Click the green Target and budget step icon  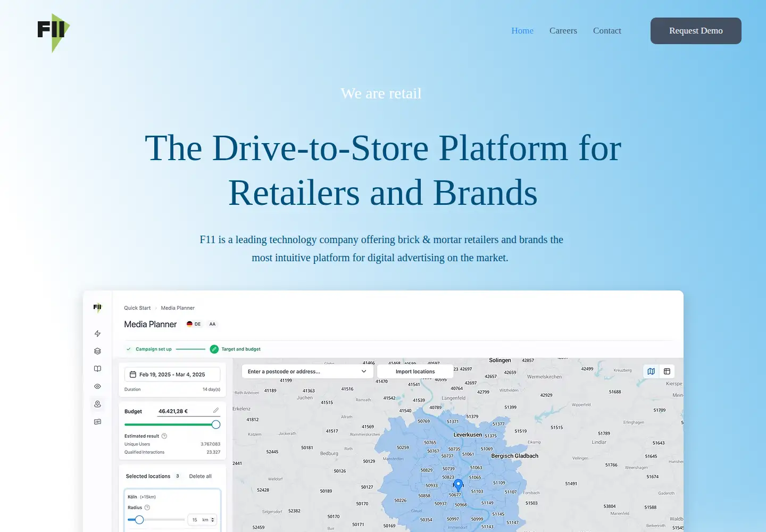(214, 349)
